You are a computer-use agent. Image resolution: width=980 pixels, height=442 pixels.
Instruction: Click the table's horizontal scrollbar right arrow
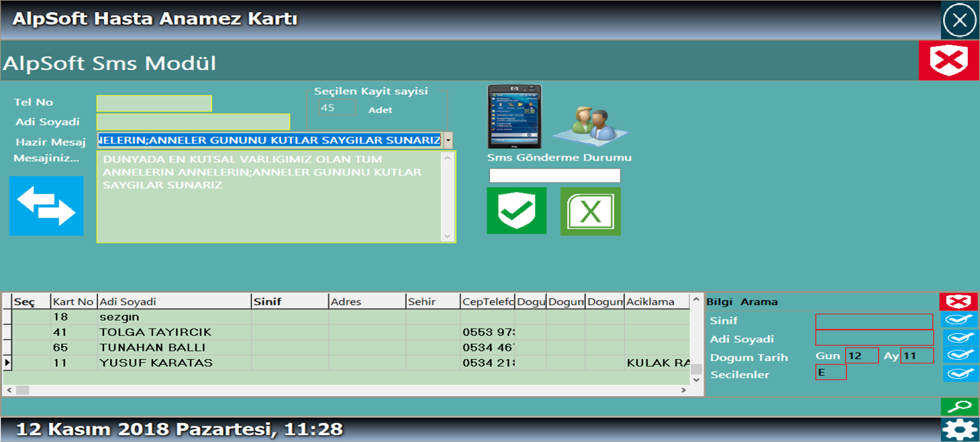(x=685, y=390)
